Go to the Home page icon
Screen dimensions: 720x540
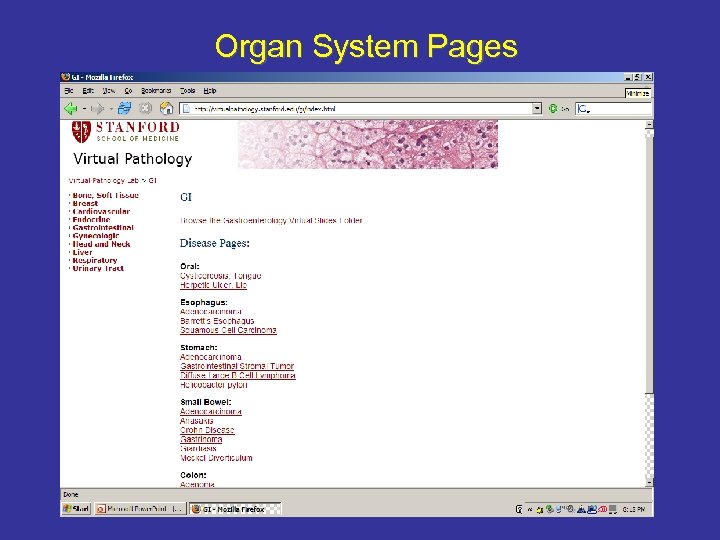[x=166, y=108]
